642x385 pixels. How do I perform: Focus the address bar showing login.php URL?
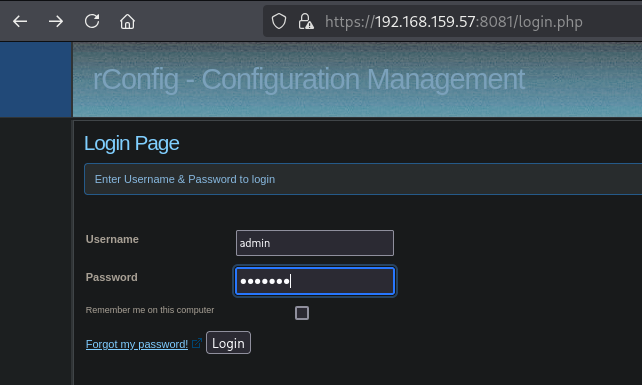pyautogui.click(x=454, y=21)
